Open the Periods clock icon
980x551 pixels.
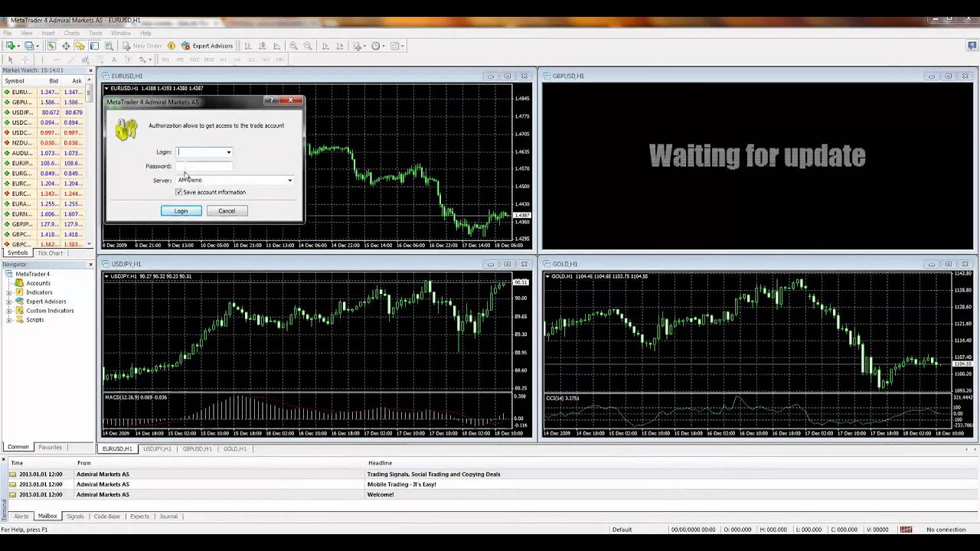pos(377,46)
